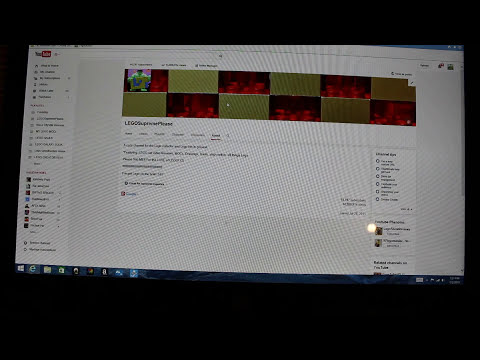Click the fifth channel tips bullet
The image size is (480, 360).
coord(378,192)
